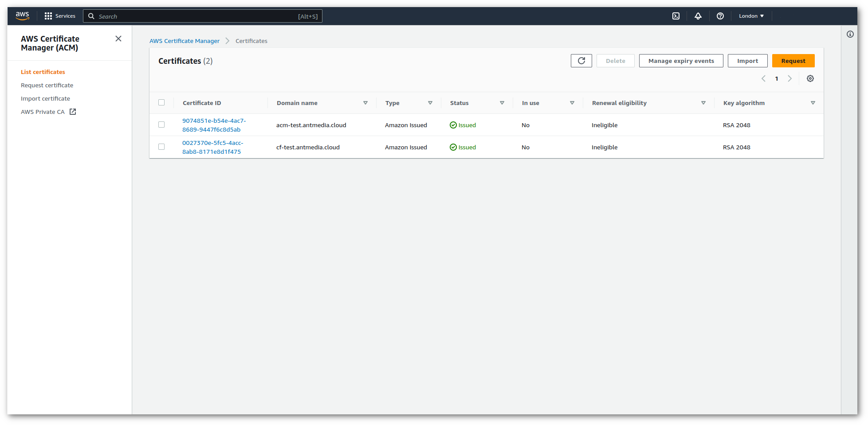868x425 pixels.
Task: Open the CloudShell terminal icon
Action: [676, 16]
